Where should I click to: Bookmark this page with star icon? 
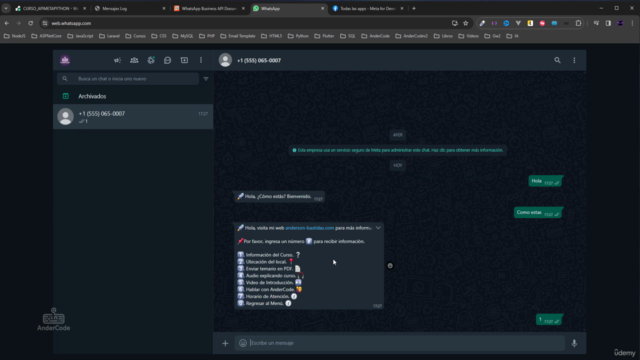[466, 23]
